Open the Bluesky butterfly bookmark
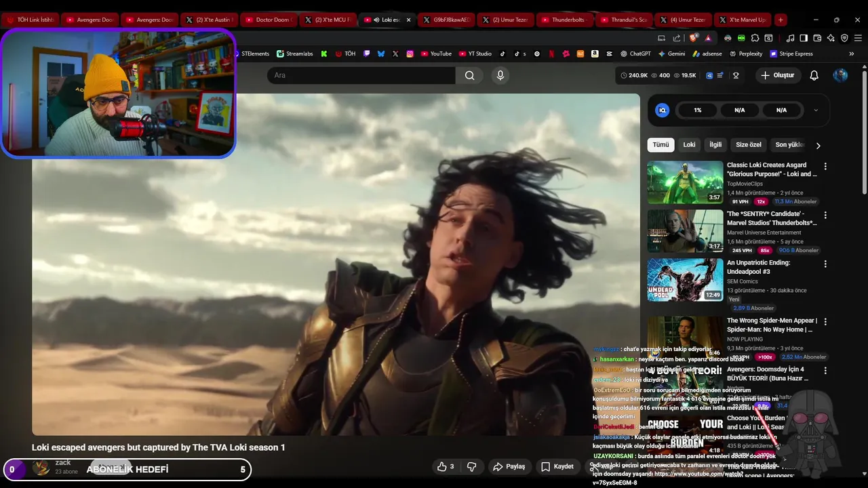Image resolution: width=868 pixels, height=488 pixels. (x=381, y=54)
